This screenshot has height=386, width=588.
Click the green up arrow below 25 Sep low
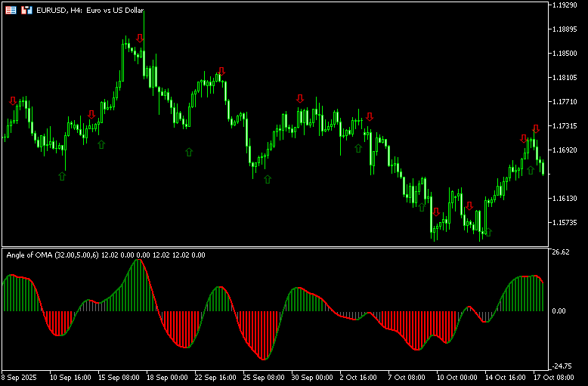pyautogui.click(x=267, y=180)
